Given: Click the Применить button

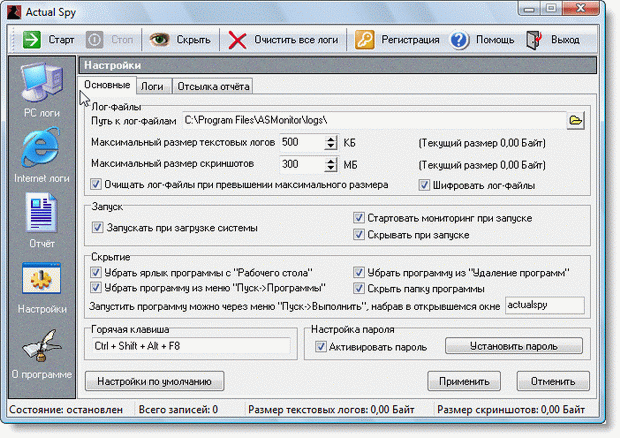Looking at the screenshot, I should pos(464,381).
